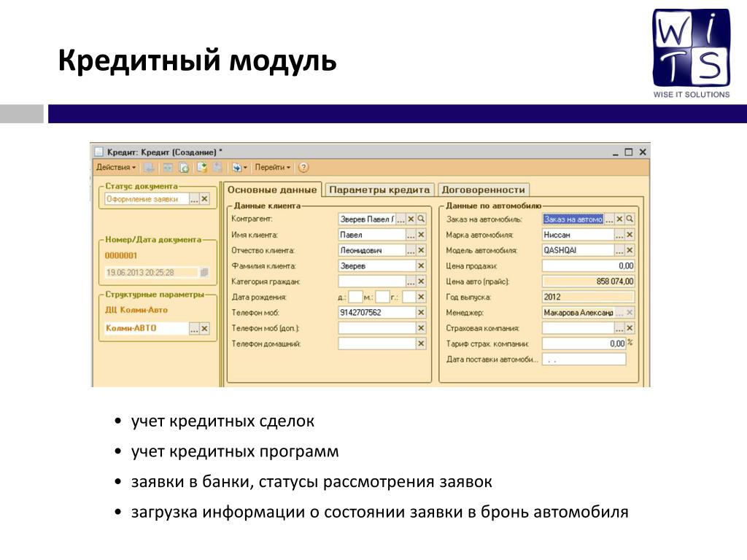
Task: Open selection for Заказ на автомобиль field
Action: [x=609, y=219]
